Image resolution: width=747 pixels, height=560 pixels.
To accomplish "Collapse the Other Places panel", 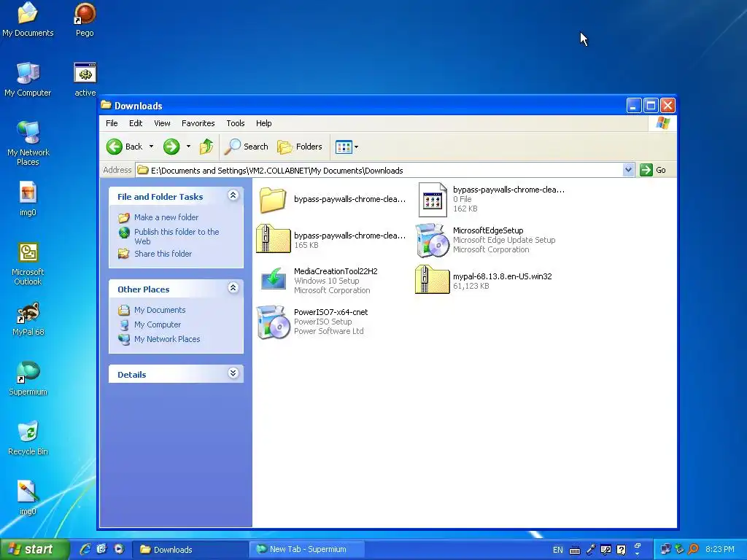I will (x=233, y=287).
